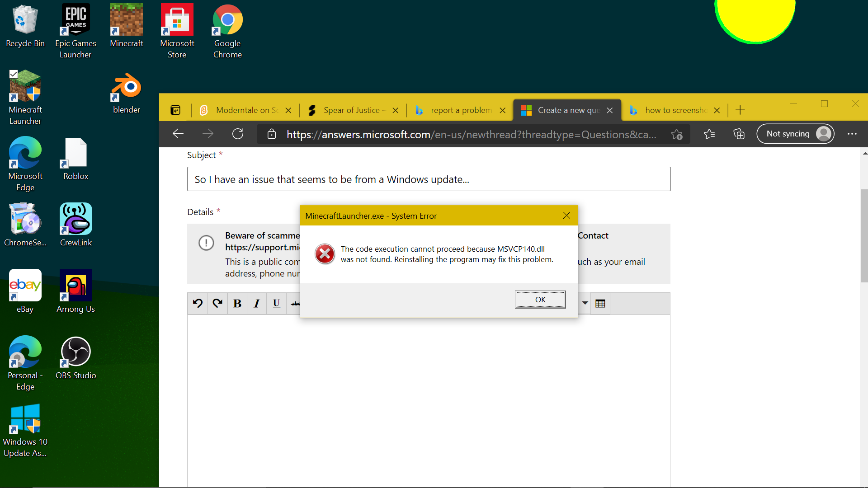868x488 pixels.
Task: Toggle Italic formatting in editor
Action: 257,304
